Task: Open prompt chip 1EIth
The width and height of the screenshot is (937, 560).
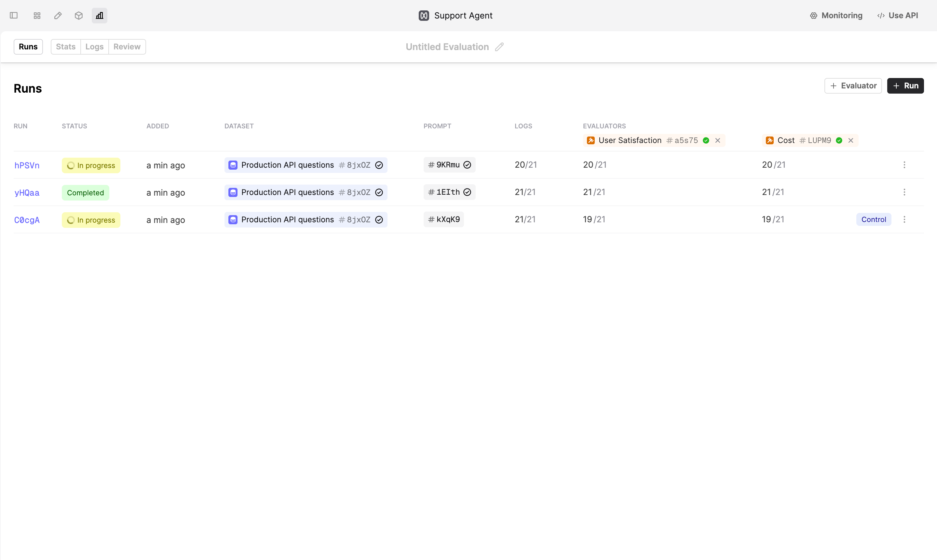Action: (x=449, y=192)
